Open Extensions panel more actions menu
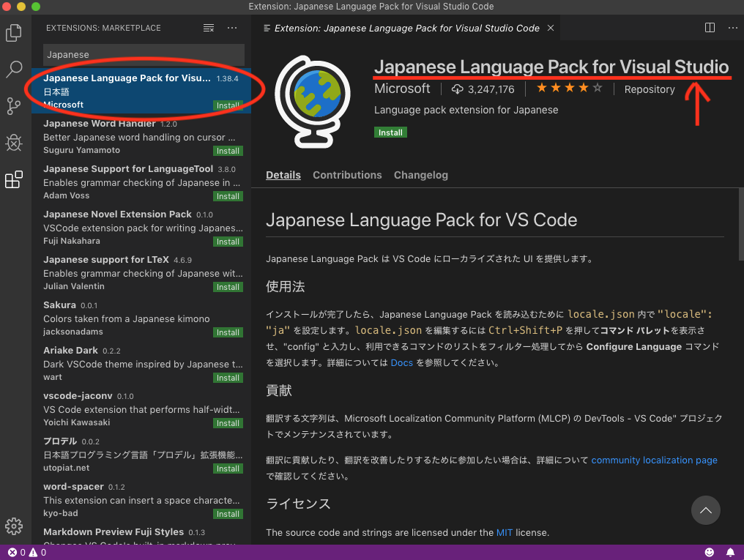Viewport: 744px width, 560px height. 232,28
